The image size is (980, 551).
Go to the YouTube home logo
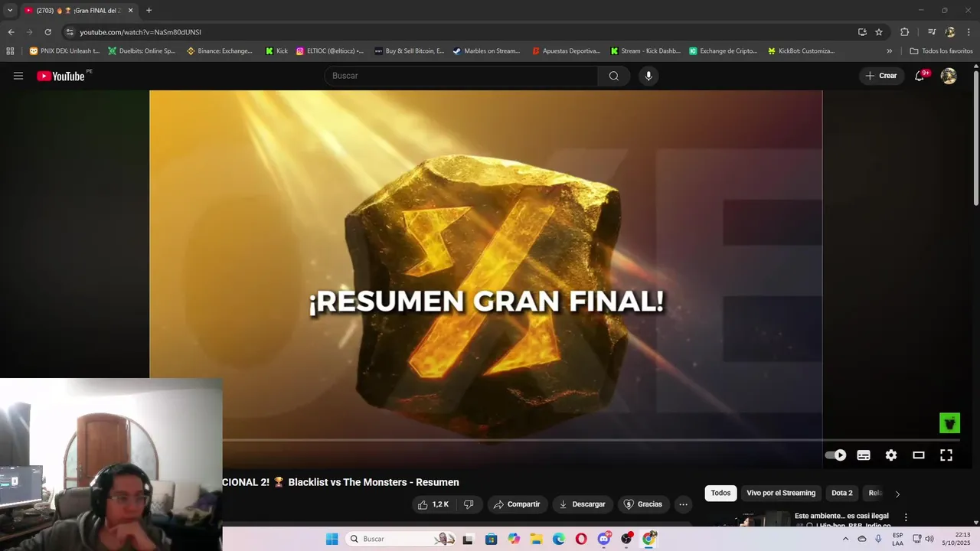coord(60,76)
